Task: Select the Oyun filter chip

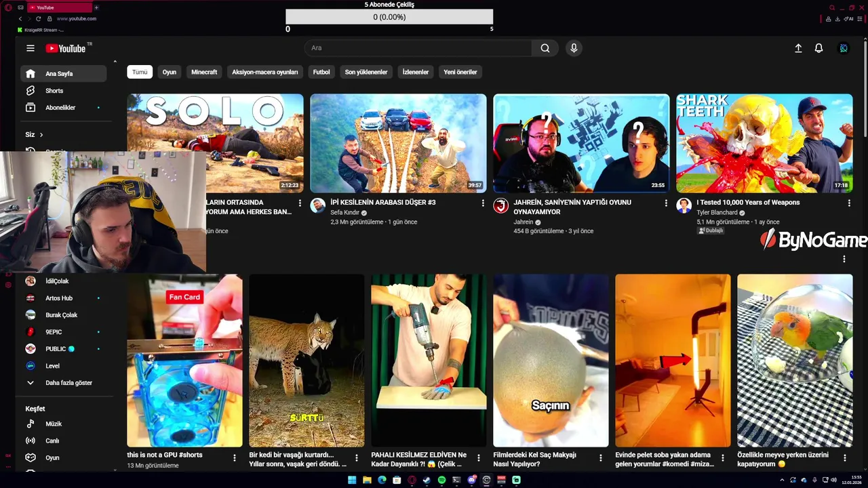Action: coord(170,72)
